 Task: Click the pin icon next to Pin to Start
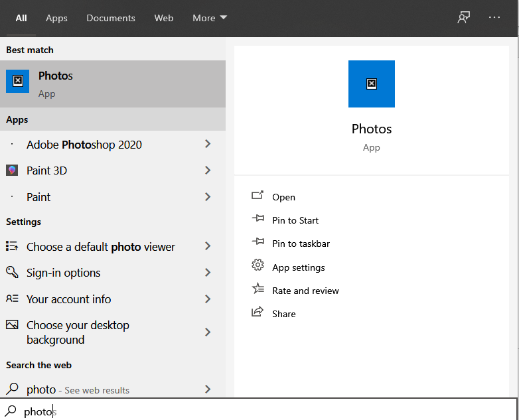click(x=258, y=218)
